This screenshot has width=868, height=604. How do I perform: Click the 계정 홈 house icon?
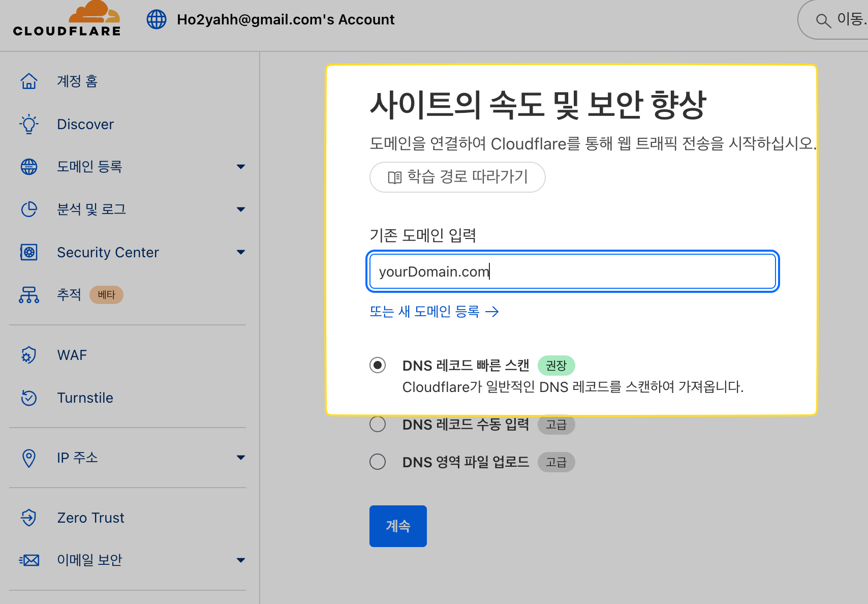tap(29, 81)
